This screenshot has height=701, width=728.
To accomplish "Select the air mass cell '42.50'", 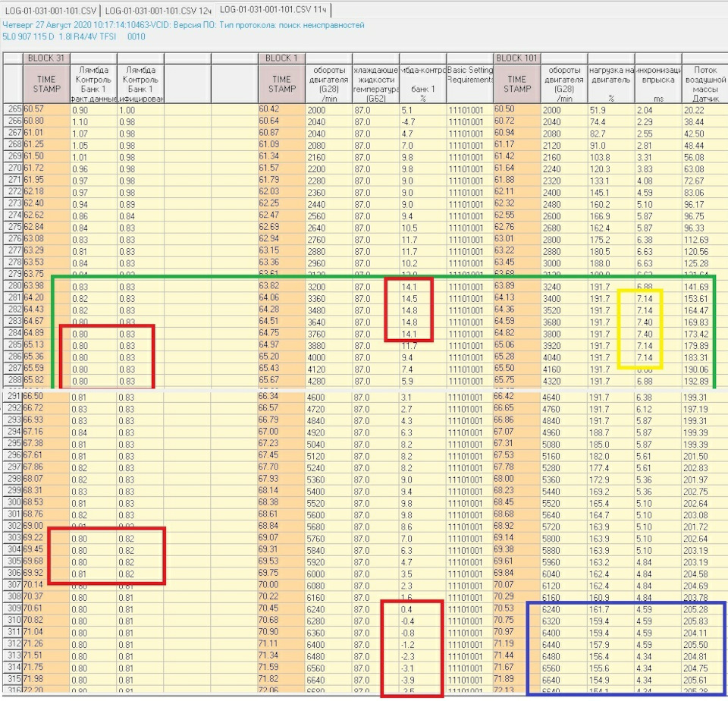I will tap(704, 134).
